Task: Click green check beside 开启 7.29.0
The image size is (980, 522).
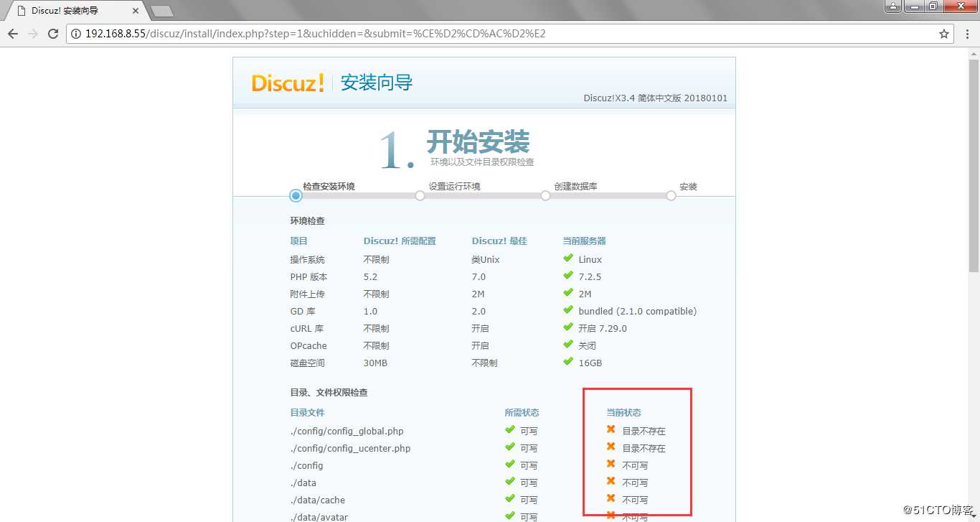Action: [x=568, y=327]
